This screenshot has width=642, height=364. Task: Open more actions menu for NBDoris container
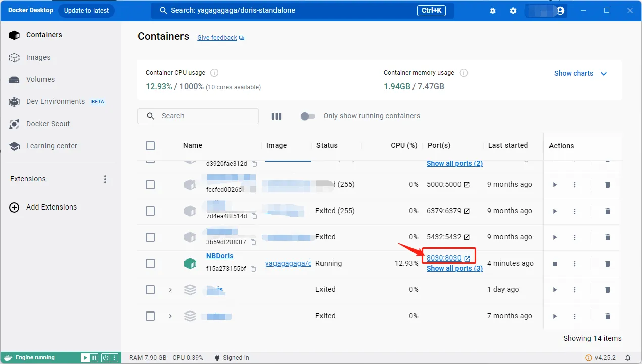pos(575,264)
